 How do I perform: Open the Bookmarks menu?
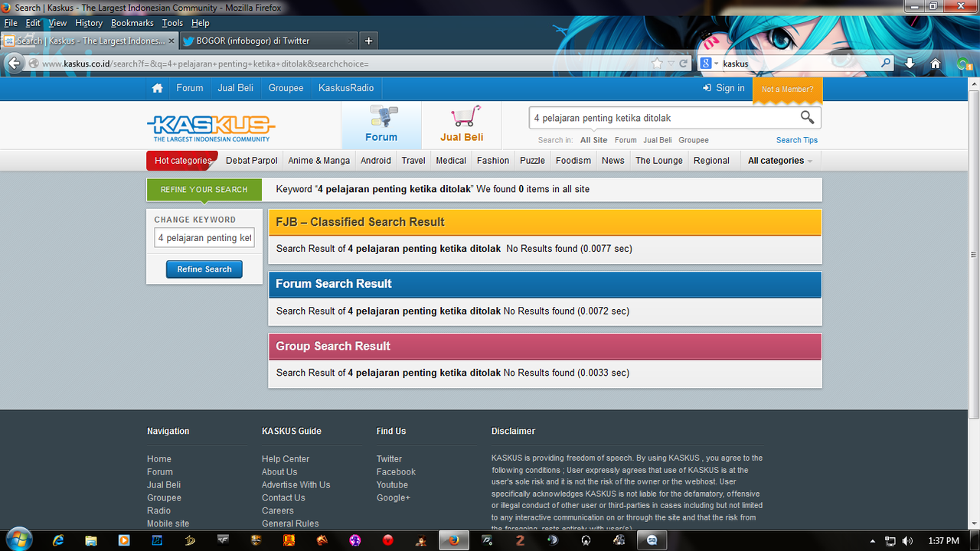pos(132,23)
